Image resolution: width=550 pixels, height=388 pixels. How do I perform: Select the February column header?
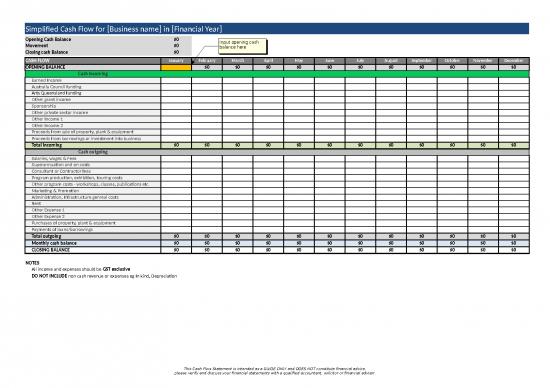coord(207,61)
